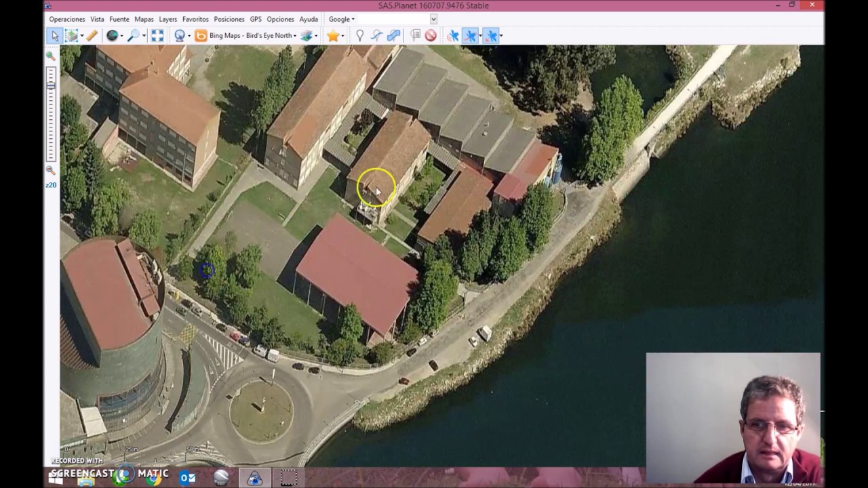Click the blue circle marker on map

click(x=207, y=271)
